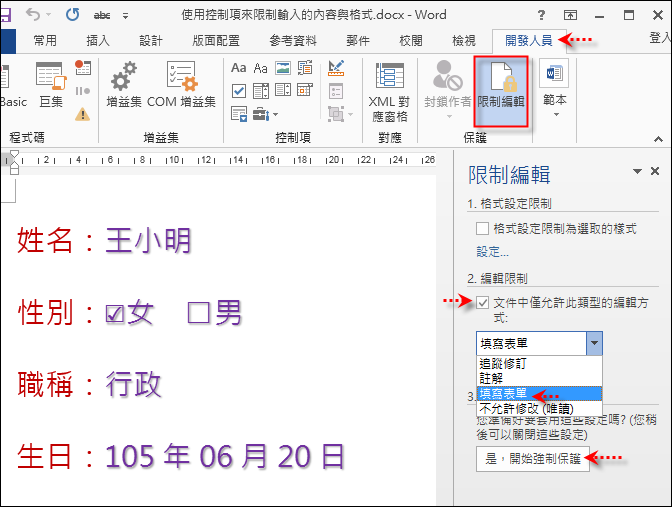Click the name field 王小明
The height and width of the screenshot is (507, 672).
148,240
